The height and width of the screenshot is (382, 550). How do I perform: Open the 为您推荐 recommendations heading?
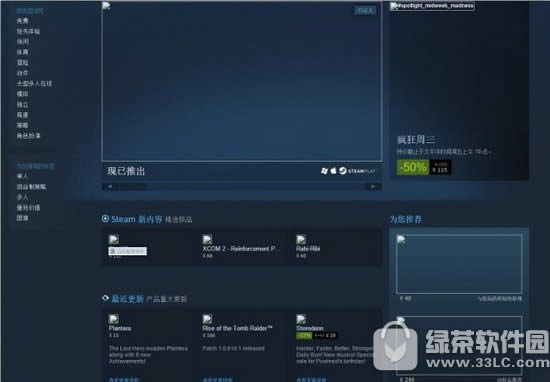coord(406,220)
